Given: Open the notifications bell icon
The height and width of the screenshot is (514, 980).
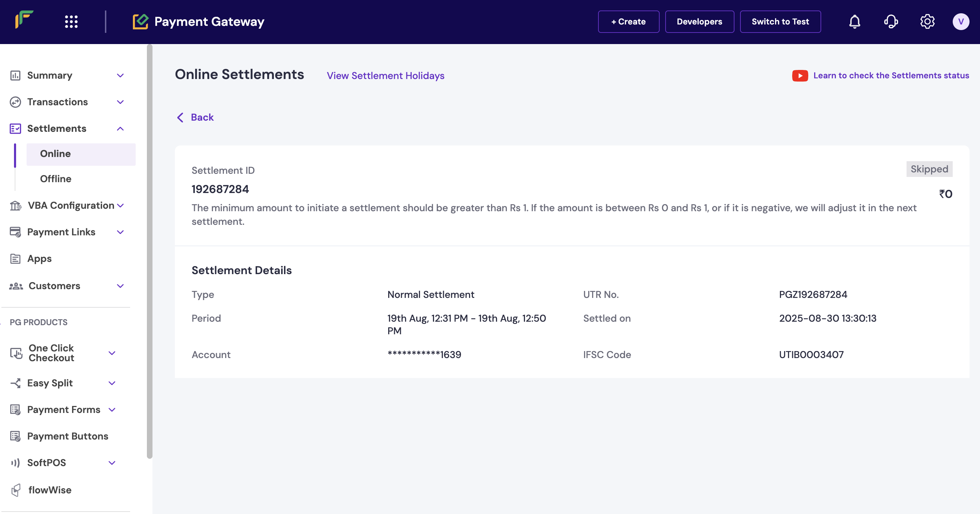Looking at the screenshot, I should coord(854,22).
